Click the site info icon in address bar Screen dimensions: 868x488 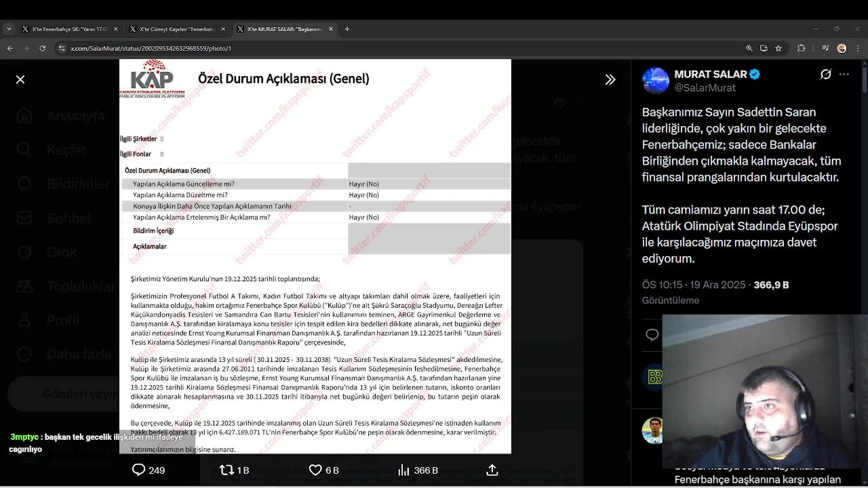click(62, 48)
